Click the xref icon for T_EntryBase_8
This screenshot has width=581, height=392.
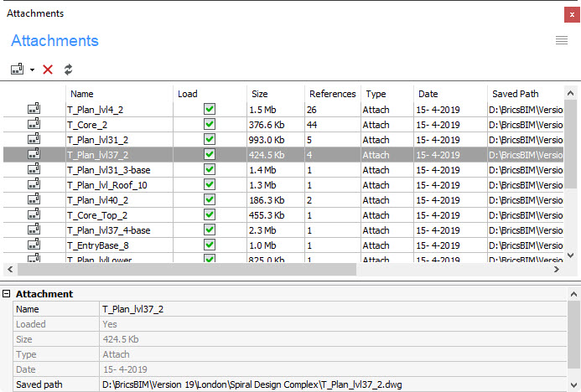(34, 245)
